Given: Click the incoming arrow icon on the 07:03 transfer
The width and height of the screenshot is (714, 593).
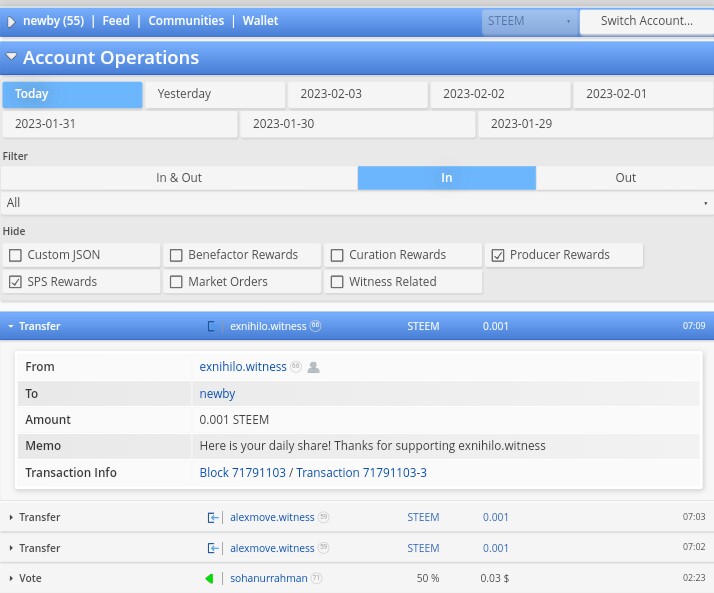Looking at the screenshot, I should pos(213,517).
